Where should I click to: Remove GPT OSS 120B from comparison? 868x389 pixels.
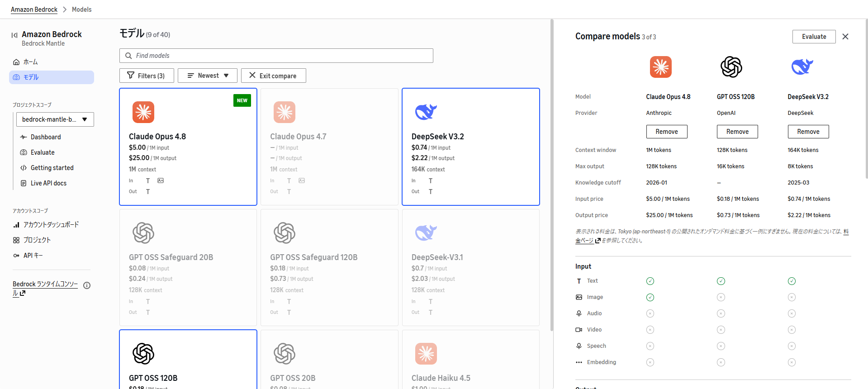click(737, 132)
